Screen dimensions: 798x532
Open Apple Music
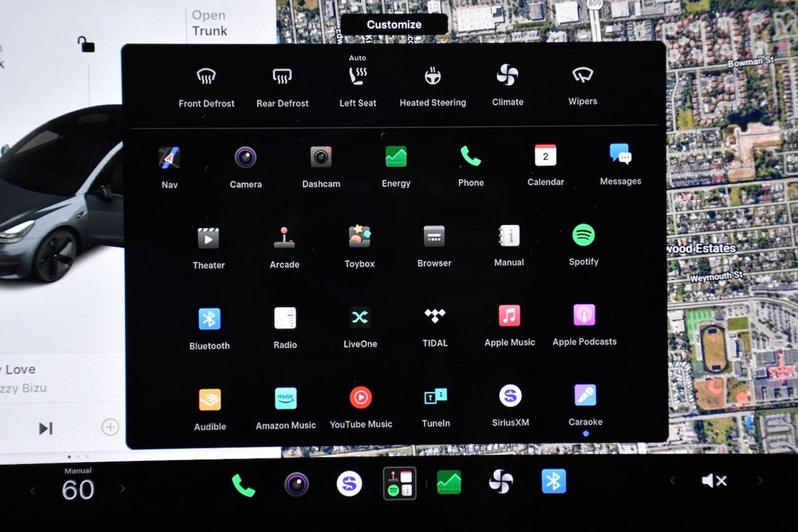coord(509,325)
